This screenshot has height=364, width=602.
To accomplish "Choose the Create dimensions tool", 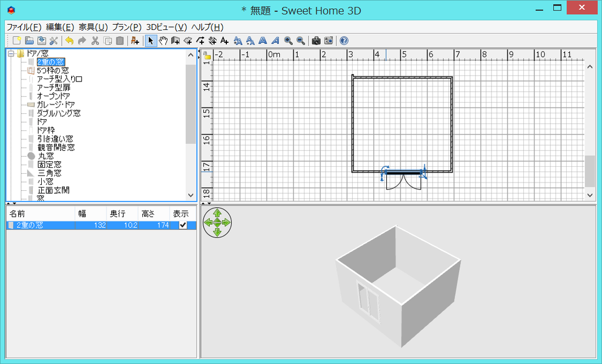I will [212, 41].
